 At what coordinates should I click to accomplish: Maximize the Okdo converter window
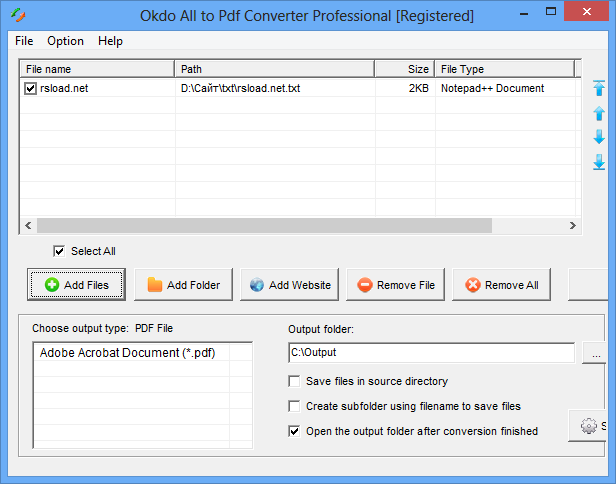coord(551,12)
